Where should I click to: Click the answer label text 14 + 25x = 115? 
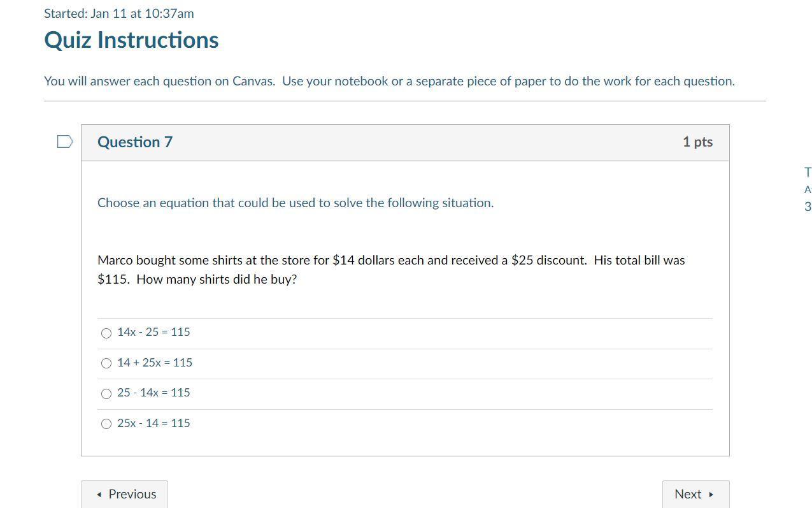click(155, 363)
